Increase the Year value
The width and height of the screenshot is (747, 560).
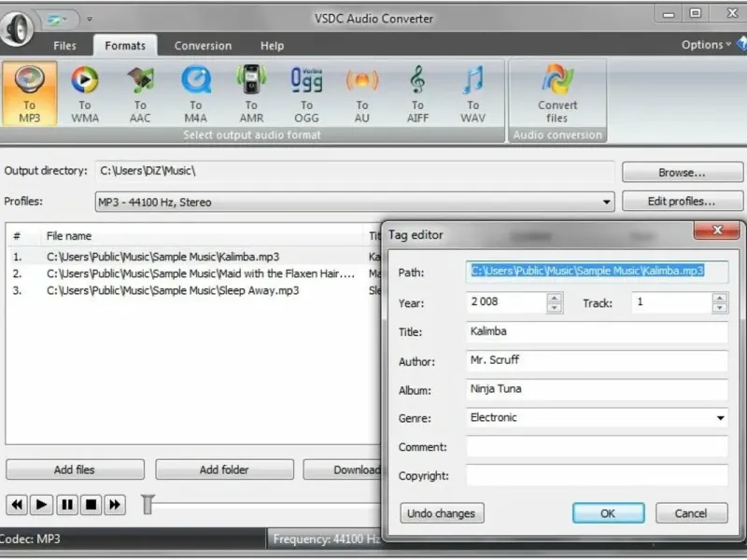pyautogui.click(x=554, y=298)
